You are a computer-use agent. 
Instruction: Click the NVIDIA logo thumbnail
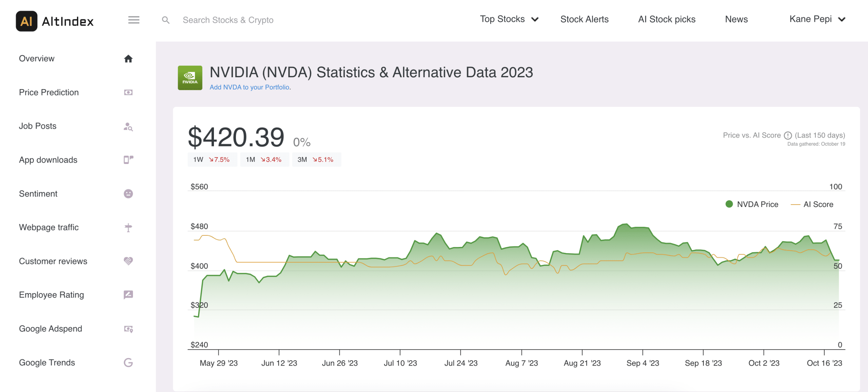[190, 78]
